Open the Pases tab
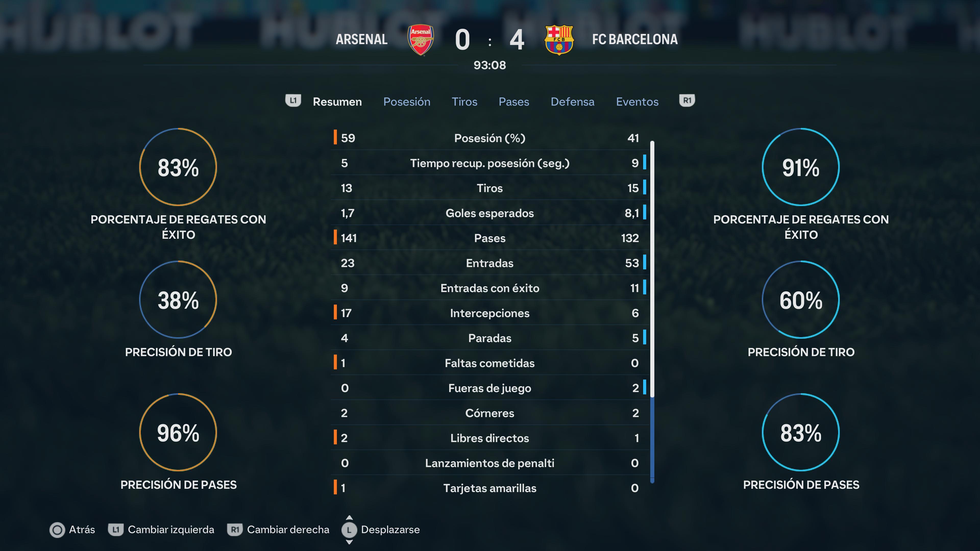The height and width of the screenshot is (551, 980). [x=513, y=102]
